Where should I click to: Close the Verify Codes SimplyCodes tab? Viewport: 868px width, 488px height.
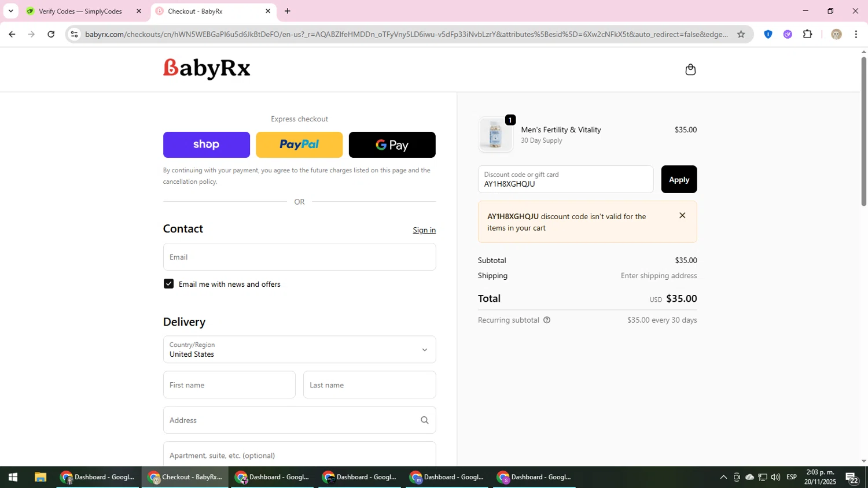(x=138, y=11)
